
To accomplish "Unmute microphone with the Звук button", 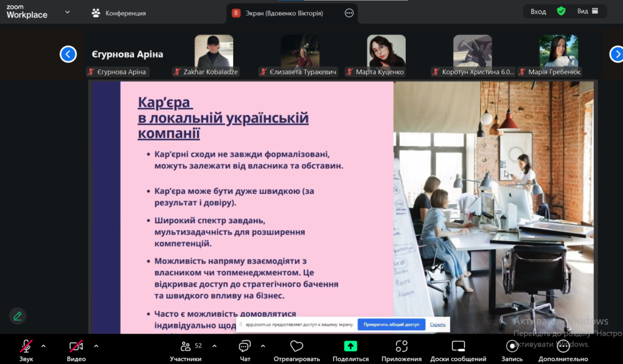I will [26, 347].
